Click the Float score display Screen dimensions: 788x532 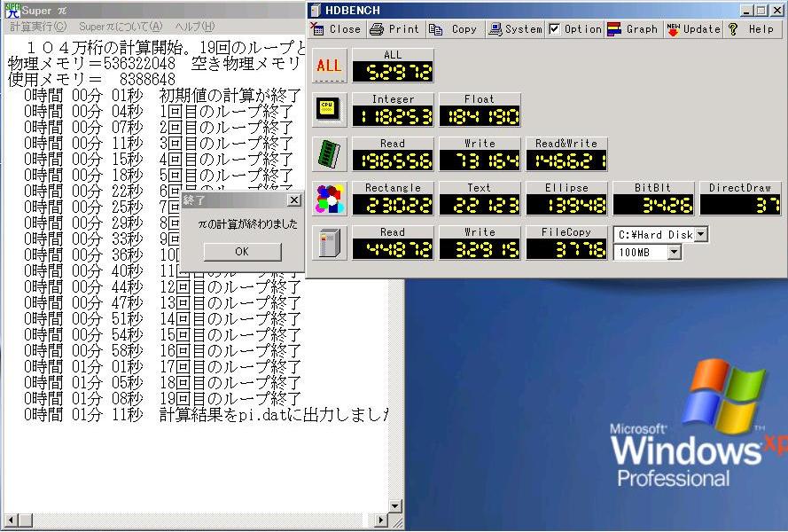click(480, 116)
